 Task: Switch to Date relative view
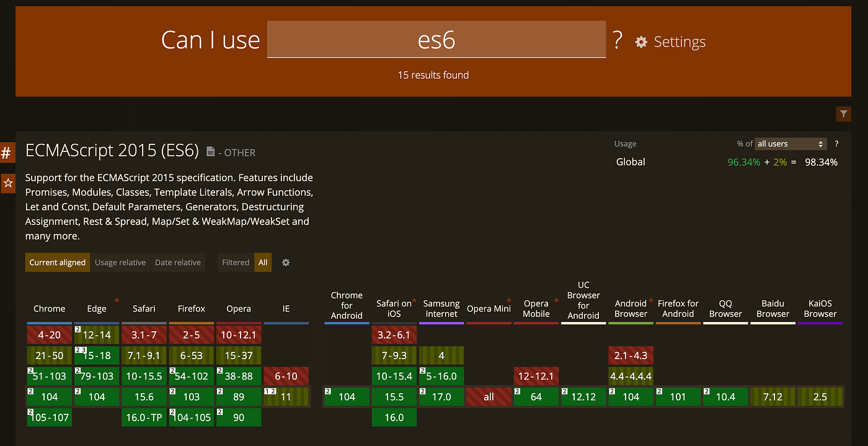pyautogui.click(x=178, y=262)
